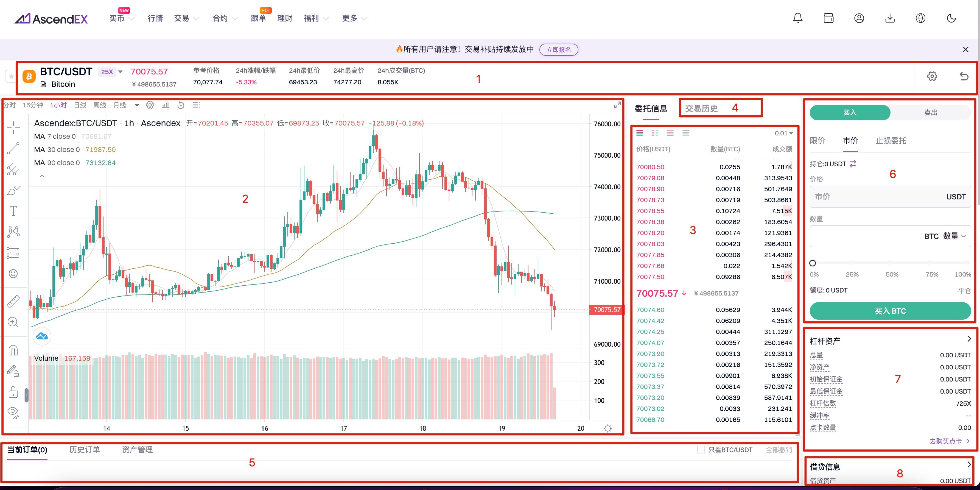
Task: Expand chart to fullscreen
Action: pyautogui.click(x=617, y=105)
